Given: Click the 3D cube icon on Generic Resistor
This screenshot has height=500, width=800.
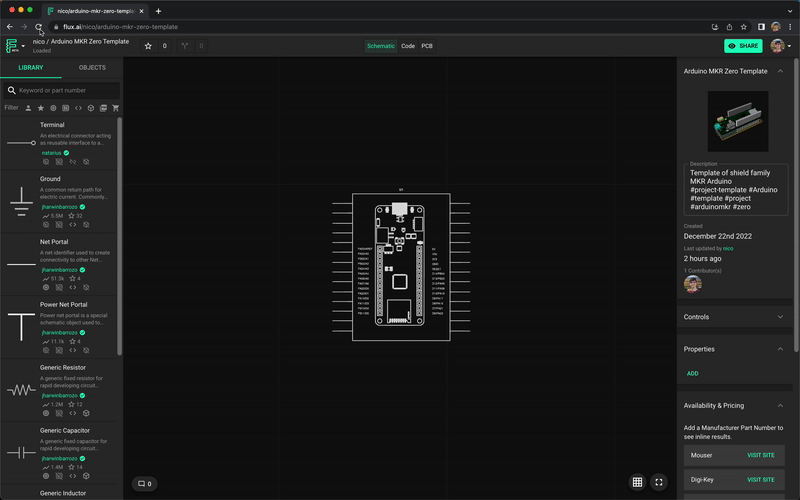Looking at the screenshot, I should pos(86,413).
